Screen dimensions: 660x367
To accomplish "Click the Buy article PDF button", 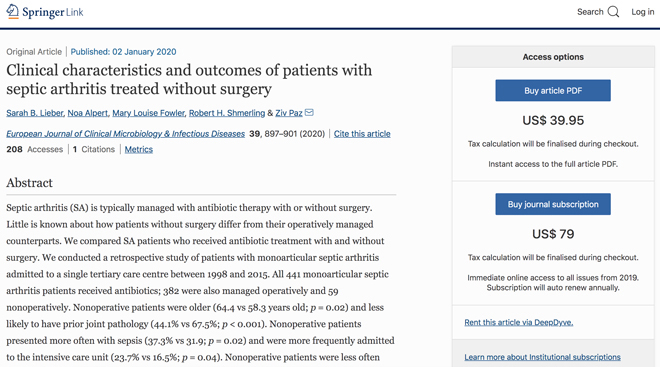I will 553,90.
